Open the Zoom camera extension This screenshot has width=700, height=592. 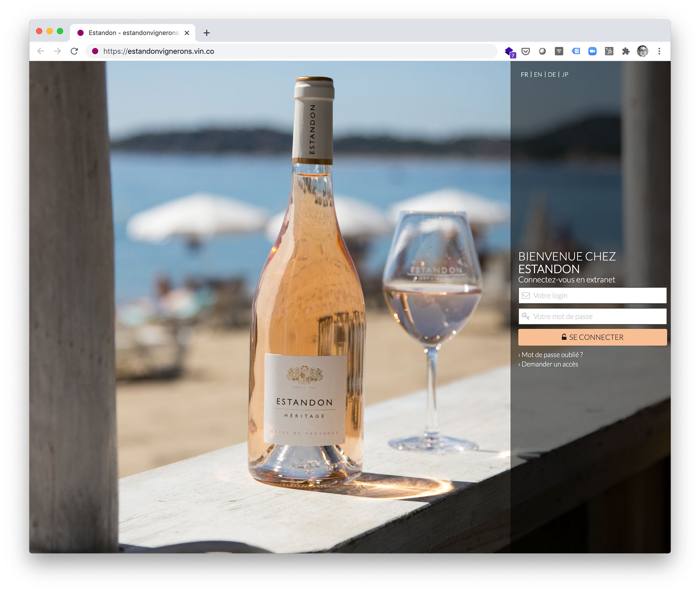592,51
